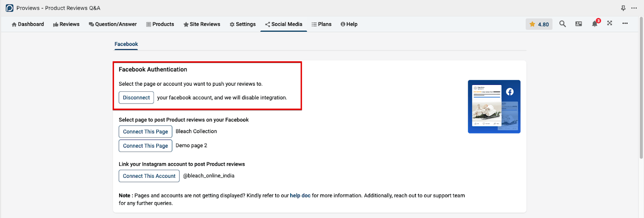Open the help doc link
644x218 pixels.
300,195
